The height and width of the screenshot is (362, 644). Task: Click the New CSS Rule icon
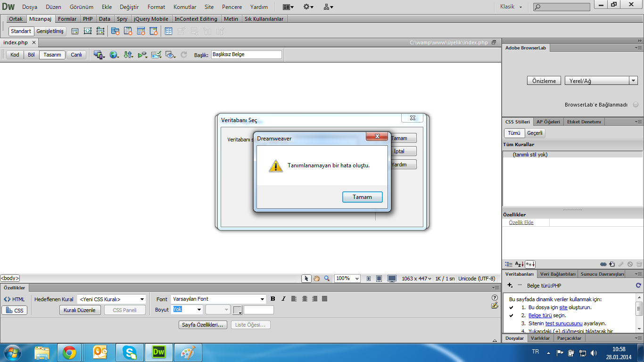[x=611, y=264]
